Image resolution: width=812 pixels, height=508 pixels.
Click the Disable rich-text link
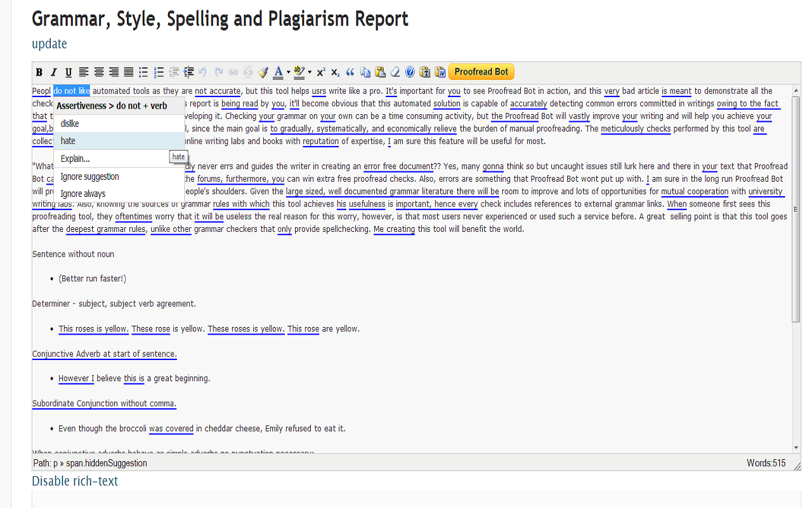tap(74, 481)
